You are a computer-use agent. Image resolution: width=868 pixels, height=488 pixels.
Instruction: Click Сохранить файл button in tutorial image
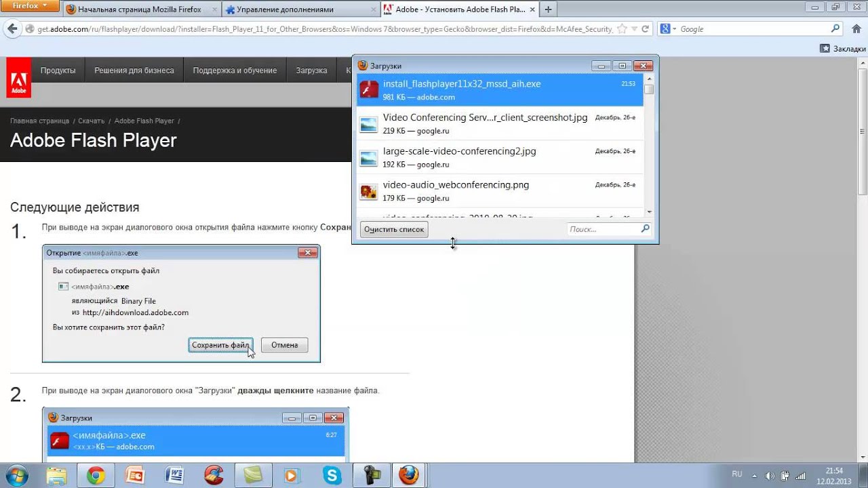(x=220, y=345)
